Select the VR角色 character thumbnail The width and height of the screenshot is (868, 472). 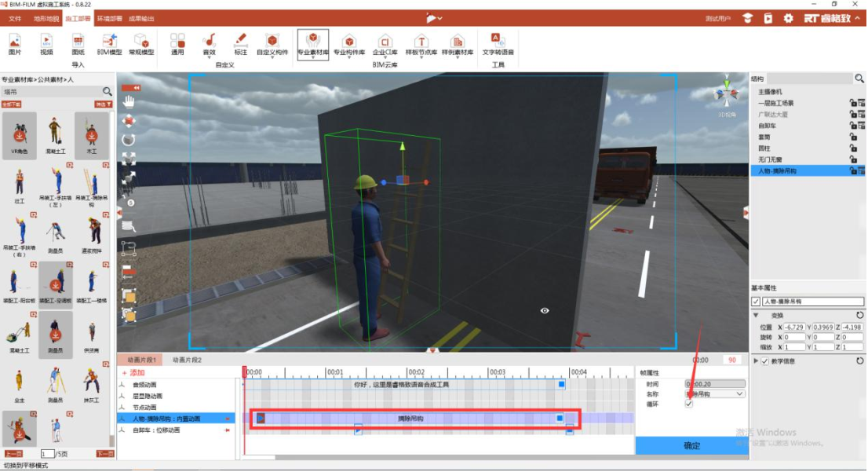20,136
